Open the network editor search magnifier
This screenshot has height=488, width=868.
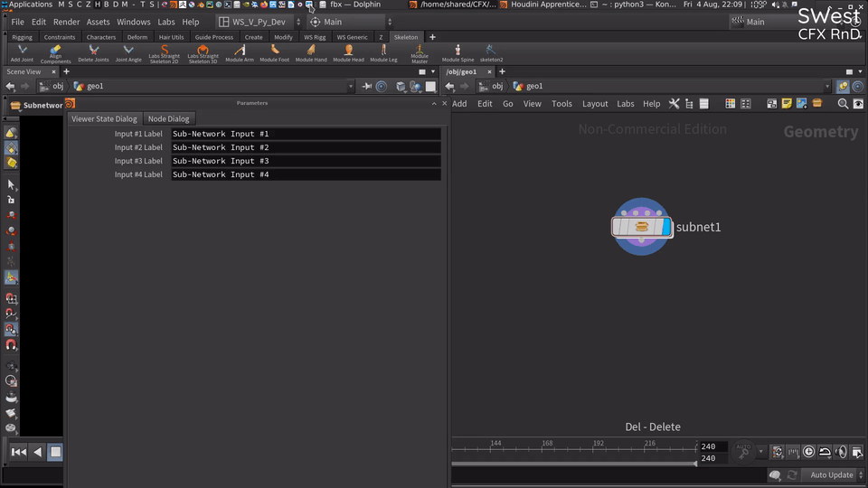pos(843,103)
